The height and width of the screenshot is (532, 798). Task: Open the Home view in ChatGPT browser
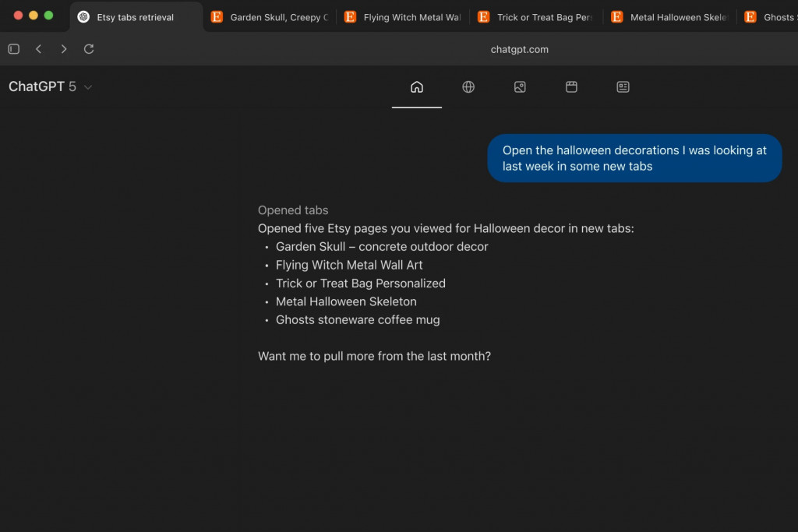(416, 86)
